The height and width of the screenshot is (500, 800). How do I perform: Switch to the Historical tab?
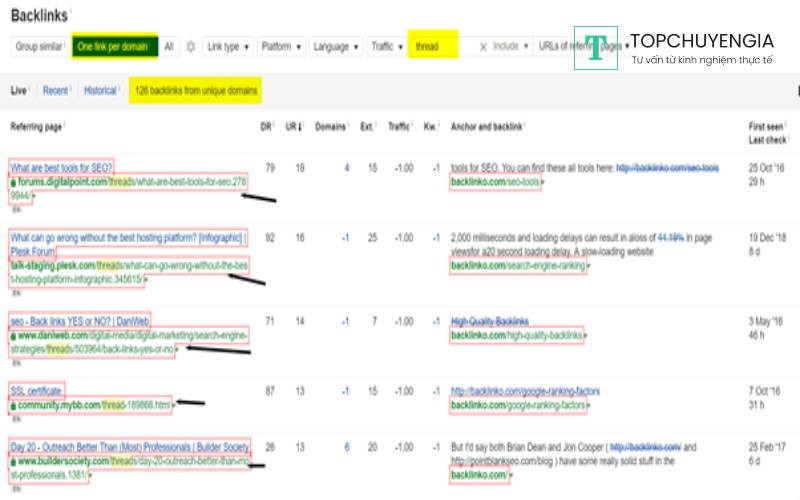(x=100, y=91)
